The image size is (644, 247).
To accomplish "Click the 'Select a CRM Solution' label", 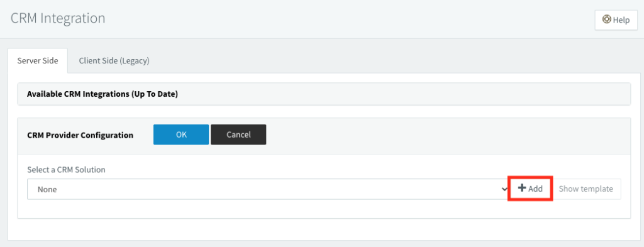I will coord(66,170).
